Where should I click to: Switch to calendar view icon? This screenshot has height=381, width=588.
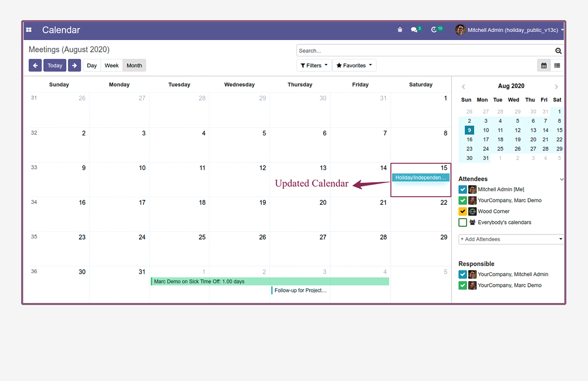[544, 65]
